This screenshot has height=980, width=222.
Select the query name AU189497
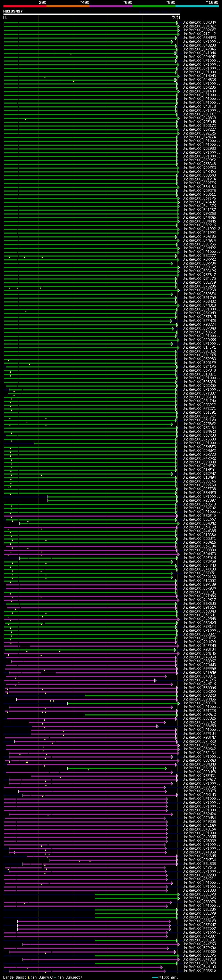(13, 11)
